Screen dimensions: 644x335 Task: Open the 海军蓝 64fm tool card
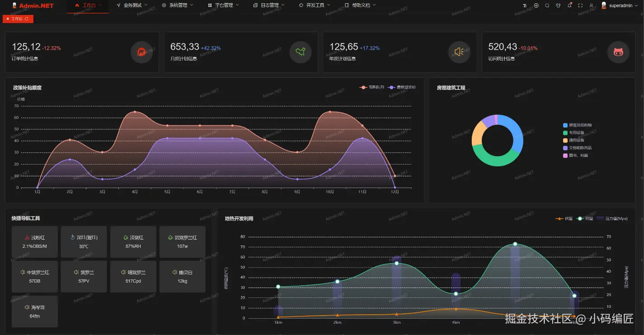click(x=35, y=311)
